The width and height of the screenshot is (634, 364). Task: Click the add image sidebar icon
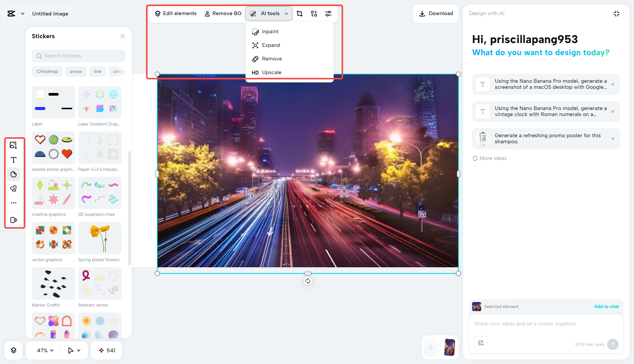(14, 145)
